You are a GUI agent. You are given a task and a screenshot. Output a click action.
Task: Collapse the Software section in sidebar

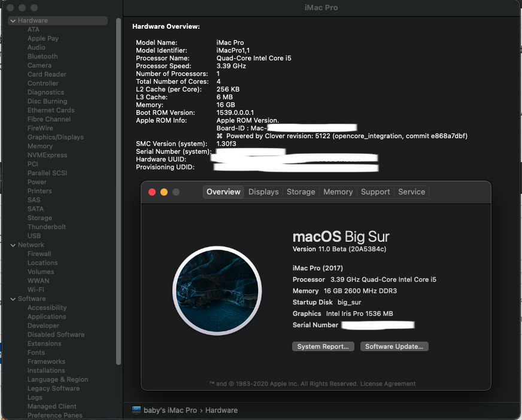tap(13, 299)
